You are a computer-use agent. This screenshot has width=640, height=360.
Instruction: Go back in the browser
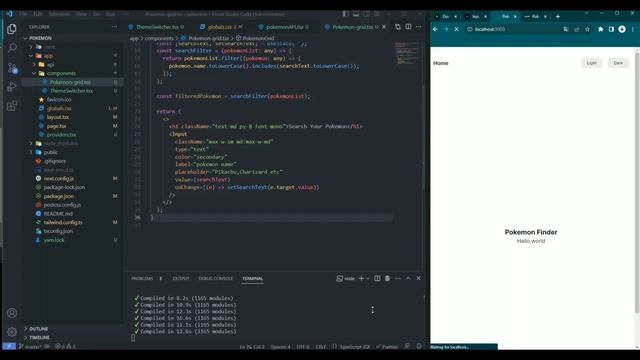click(435, 29)
